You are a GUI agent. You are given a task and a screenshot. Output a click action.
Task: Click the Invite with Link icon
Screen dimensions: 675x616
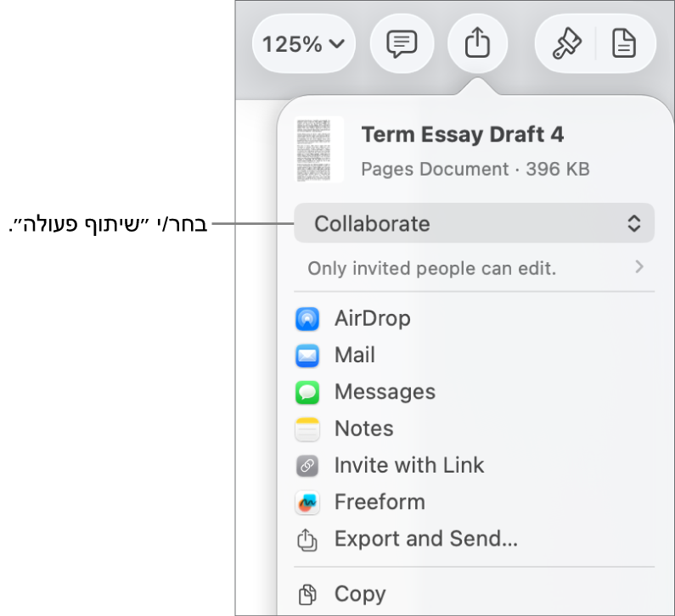307,466
